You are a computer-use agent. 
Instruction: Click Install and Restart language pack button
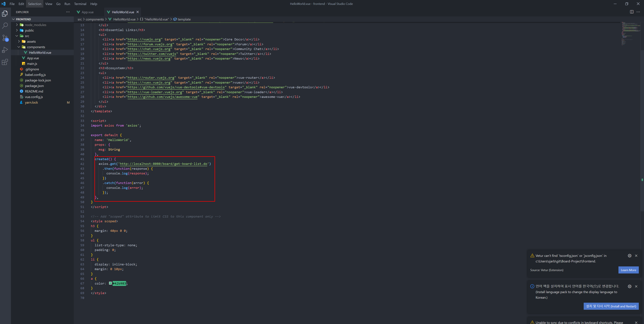click(x=611, y=306)
